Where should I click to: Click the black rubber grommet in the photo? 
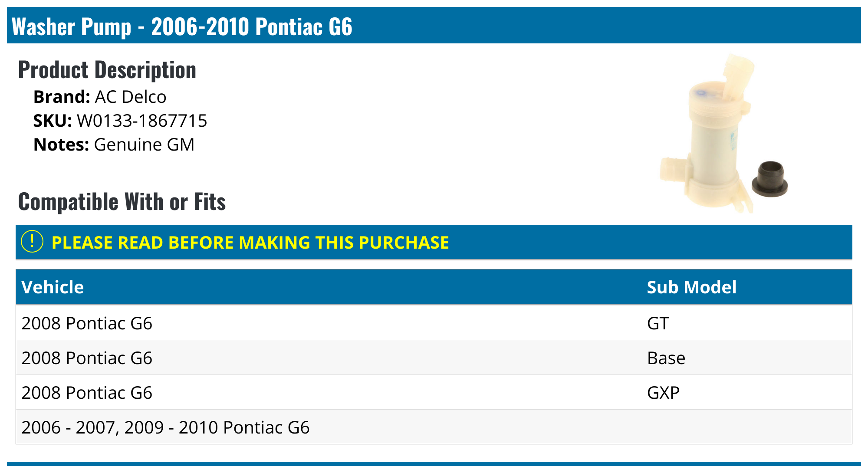[769, 179]
